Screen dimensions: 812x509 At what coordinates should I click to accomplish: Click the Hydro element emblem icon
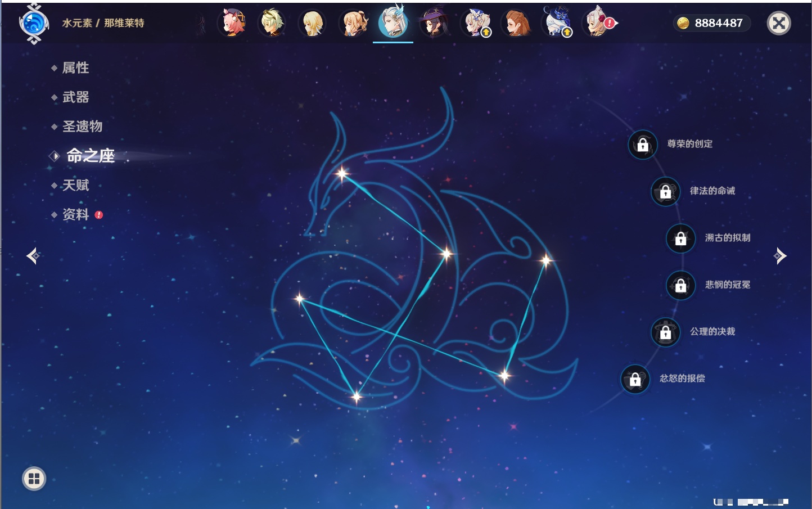(34, 24)
